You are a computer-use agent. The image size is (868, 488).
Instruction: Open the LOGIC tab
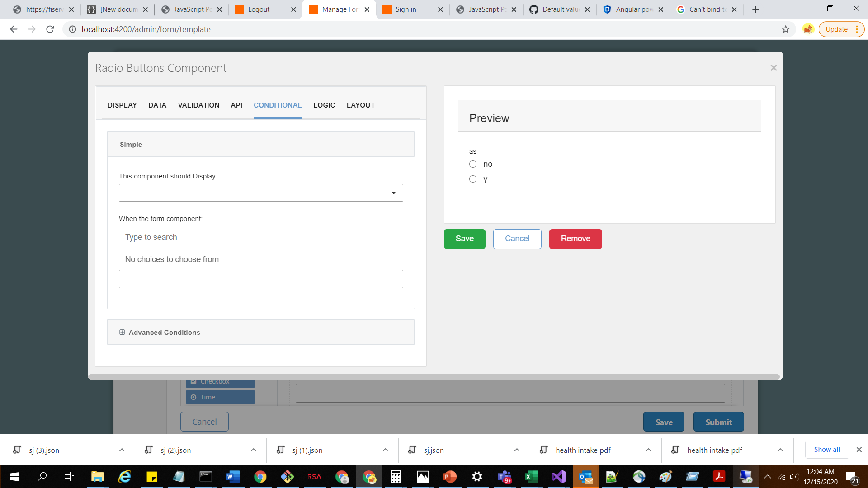pyautogui.click(x=324, y=105)
